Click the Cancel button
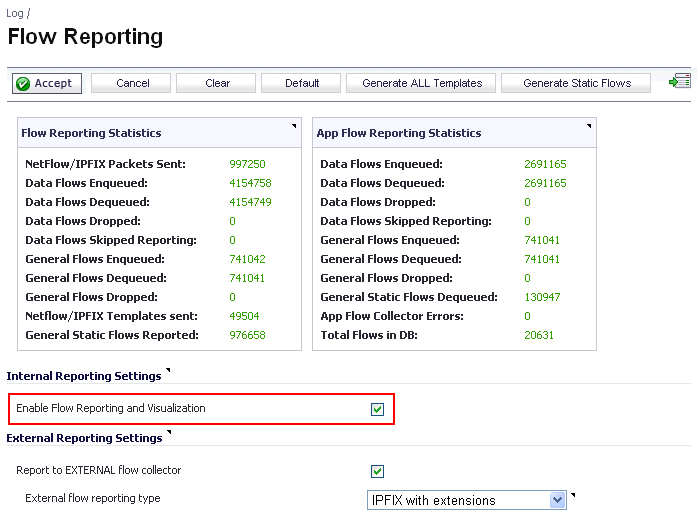 tap(132, 83)
